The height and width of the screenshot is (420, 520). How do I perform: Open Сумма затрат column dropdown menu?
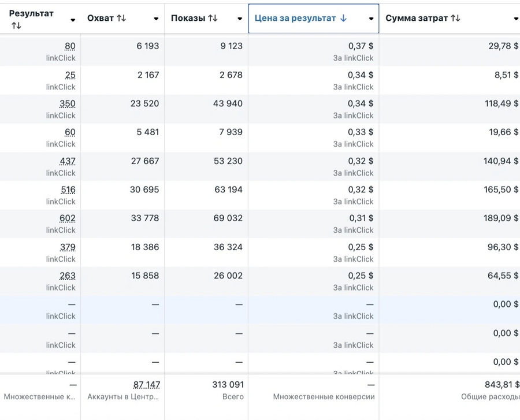click(517, 19)
